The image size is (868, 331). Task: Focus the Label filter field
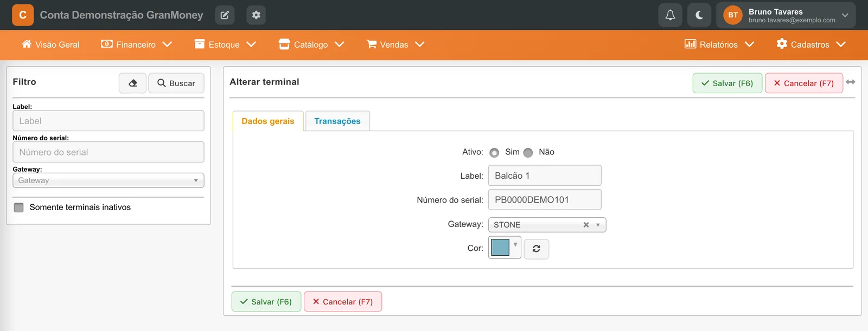(x=108, y=121)
